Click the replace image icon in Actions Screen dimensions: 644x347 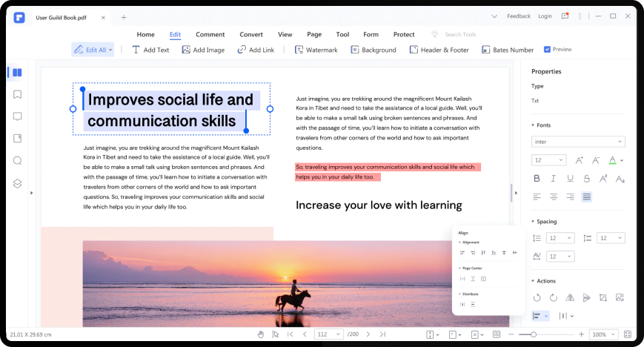[620, 297]
